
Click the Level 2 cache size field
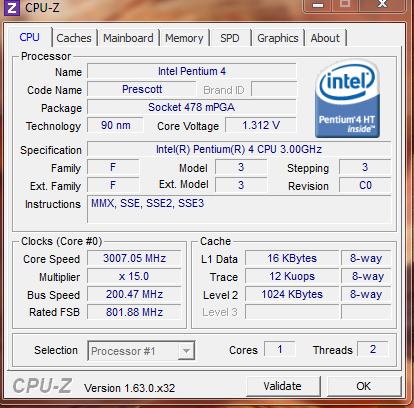[x=292, y=294]
